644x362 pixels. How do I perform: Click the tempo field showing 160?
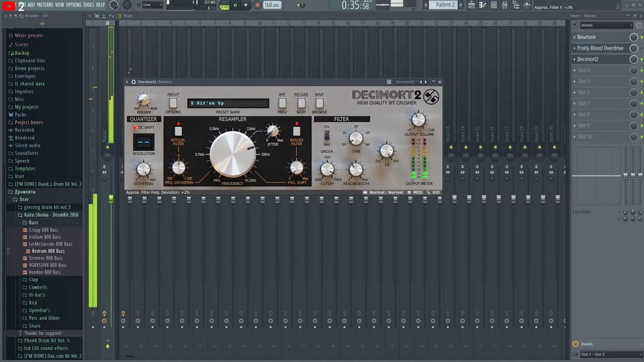click(271, 5)
